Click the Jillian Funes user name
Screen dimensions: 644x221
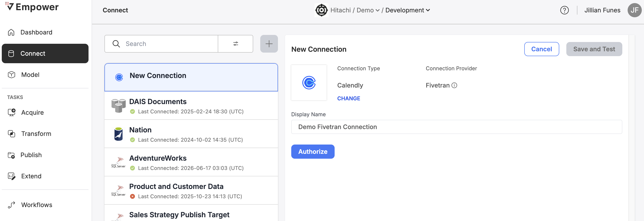point(602,10)
